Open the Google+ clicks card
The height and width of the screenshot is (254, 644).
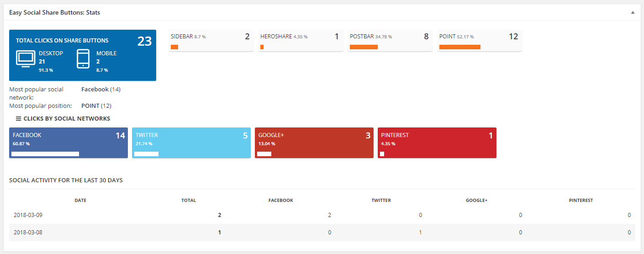point(314,143)
